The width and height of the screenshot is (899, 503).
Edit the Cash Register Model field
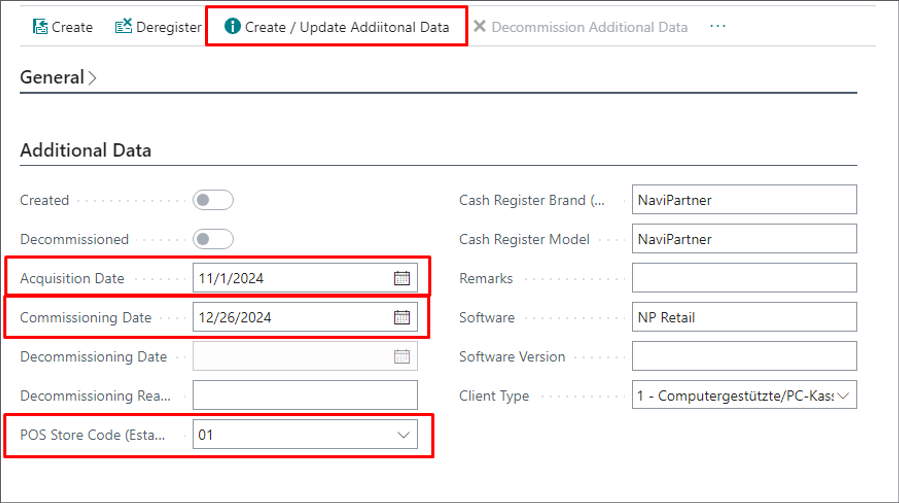coord(744,239)
